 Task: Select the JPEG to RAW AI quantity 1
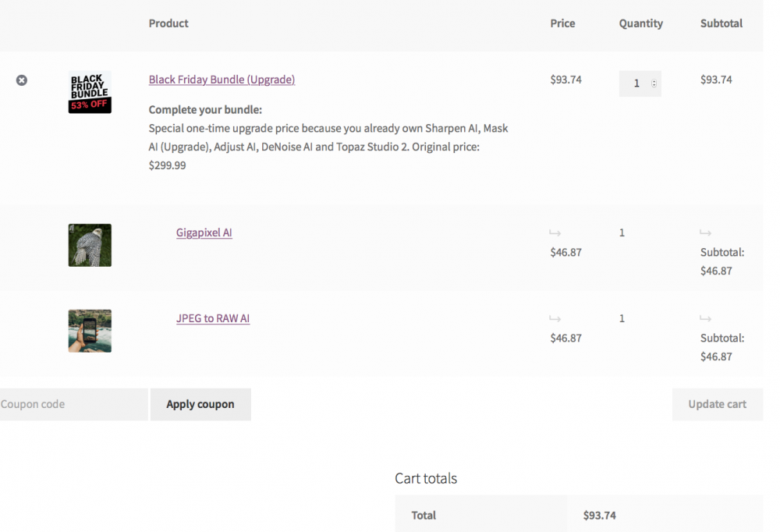pyautogui.click(x=622, y=318)
